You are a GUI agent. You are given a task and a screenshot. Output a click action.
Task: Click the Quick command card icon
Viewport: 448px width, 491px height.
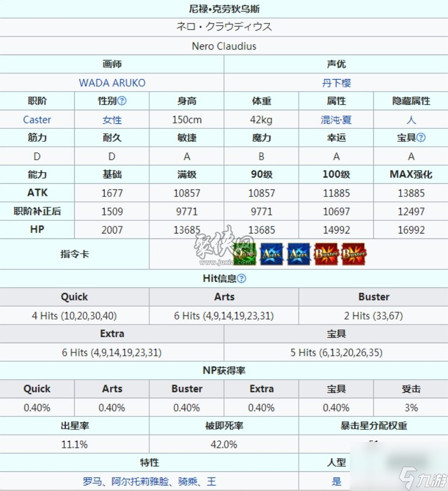point(244,254)
